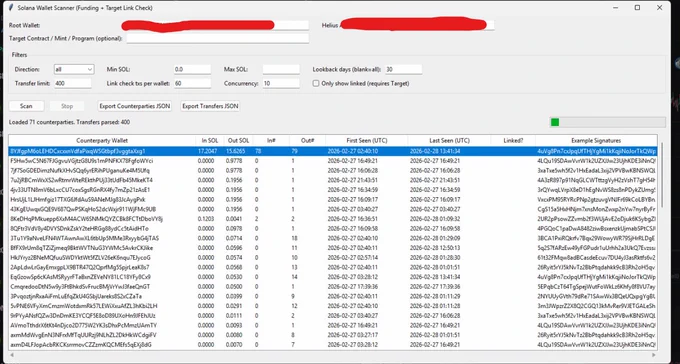Click the Min SOL field showing 0.0

coord(192,69)
